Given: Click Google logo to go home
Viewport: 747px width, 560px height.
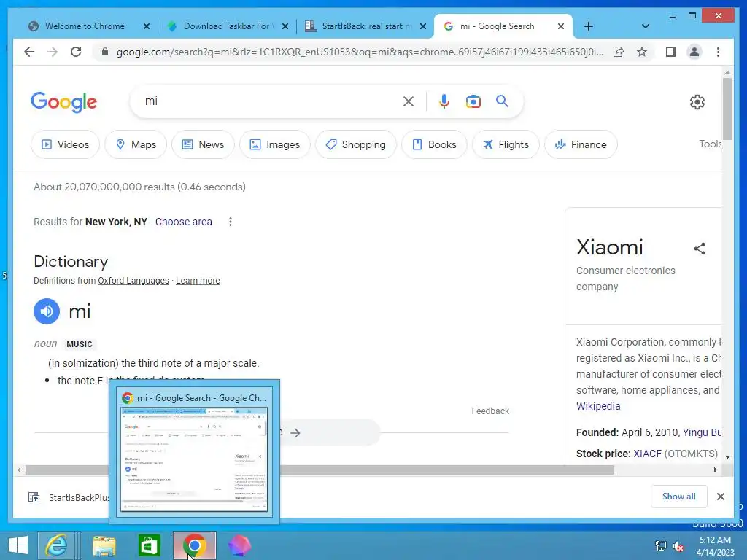Looking at the screenshot, I should 64,102.
